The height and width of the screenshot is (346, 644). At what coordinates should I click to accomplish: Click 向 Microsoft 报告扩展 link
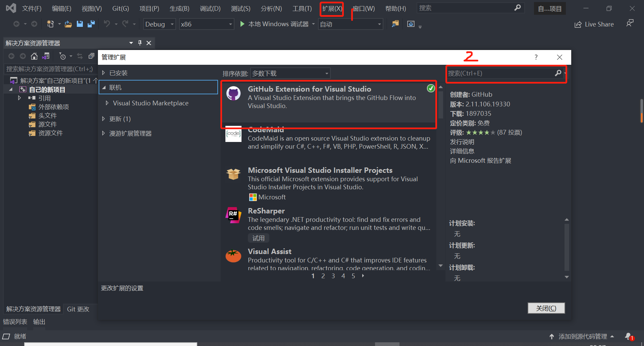click(481, 161)
